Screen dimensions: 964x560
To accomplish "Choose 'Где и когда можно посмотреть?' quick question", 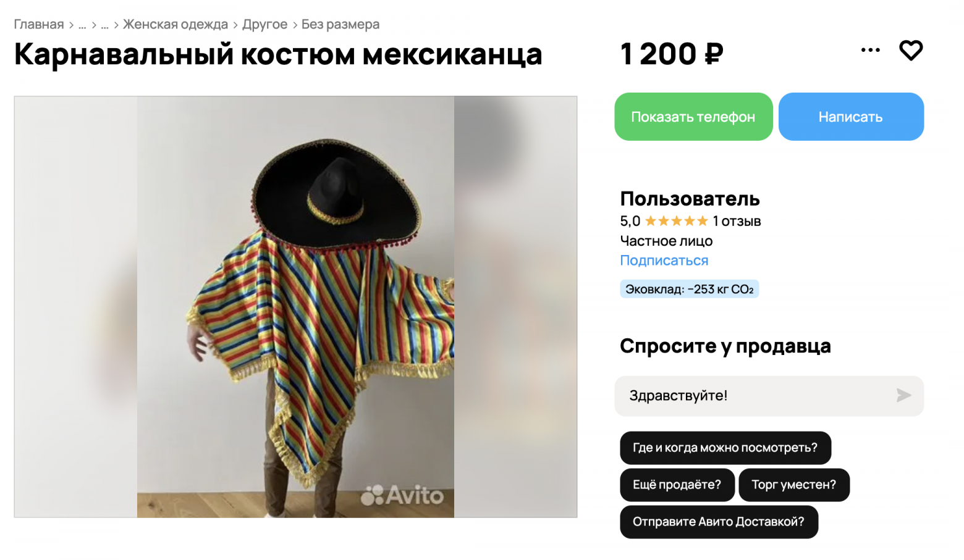I will tap(725, 448).
